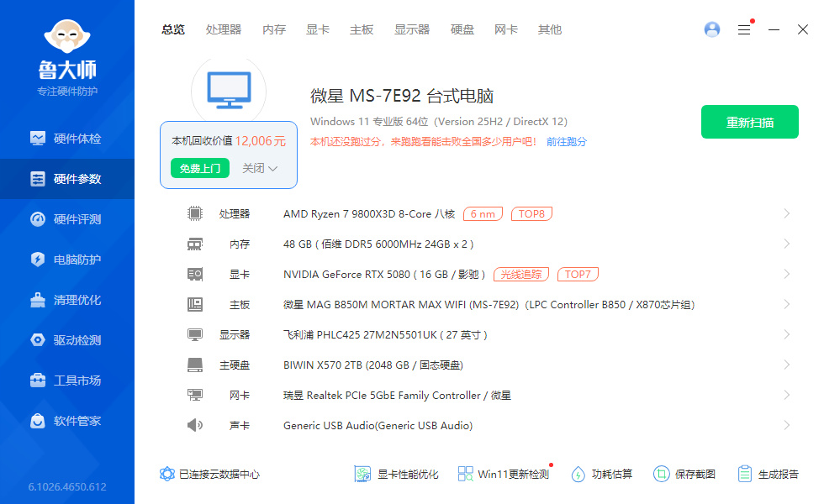
Task: Open 硬件体检 in the sidebar
Action: click(66, 139)
